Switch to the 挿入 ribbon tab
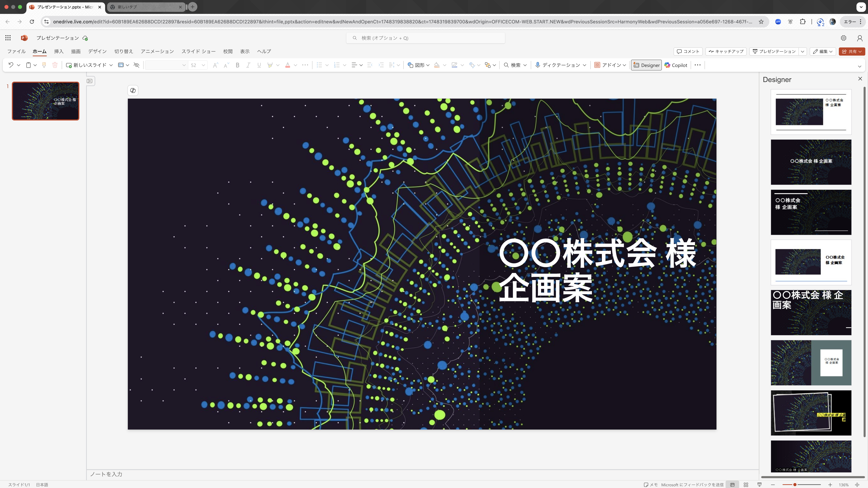868x488 pixels. coord(59,51)
